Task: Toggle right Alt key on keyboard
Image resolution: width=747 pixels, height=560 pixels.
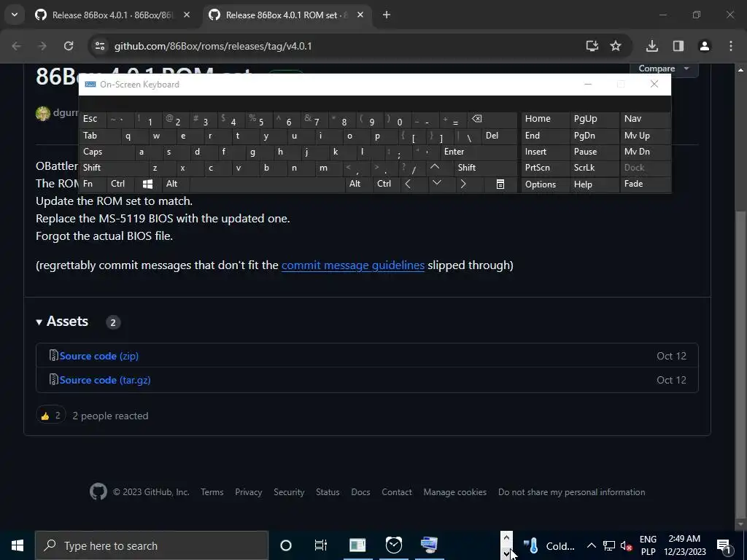Action: (359, 184)
